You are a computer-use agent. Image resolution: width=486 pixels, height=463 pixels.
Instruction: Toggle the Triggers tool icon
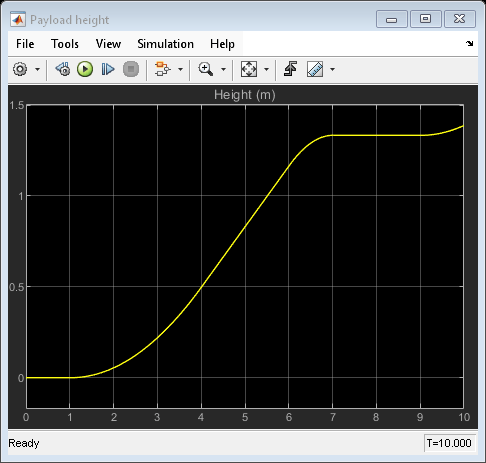[x=291, y=69]
